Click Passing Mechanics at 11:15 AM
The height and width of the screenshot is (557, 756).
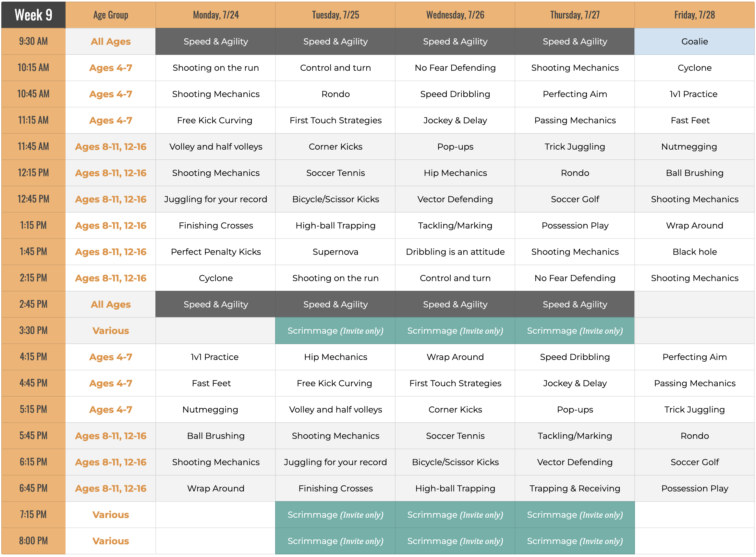[575, 120]
